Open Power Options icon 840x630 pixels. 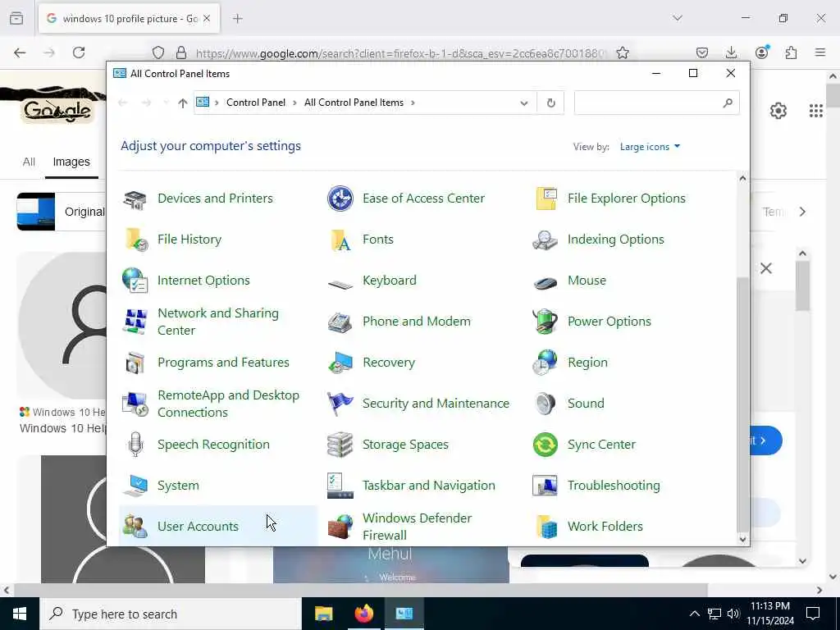point(546,322)
